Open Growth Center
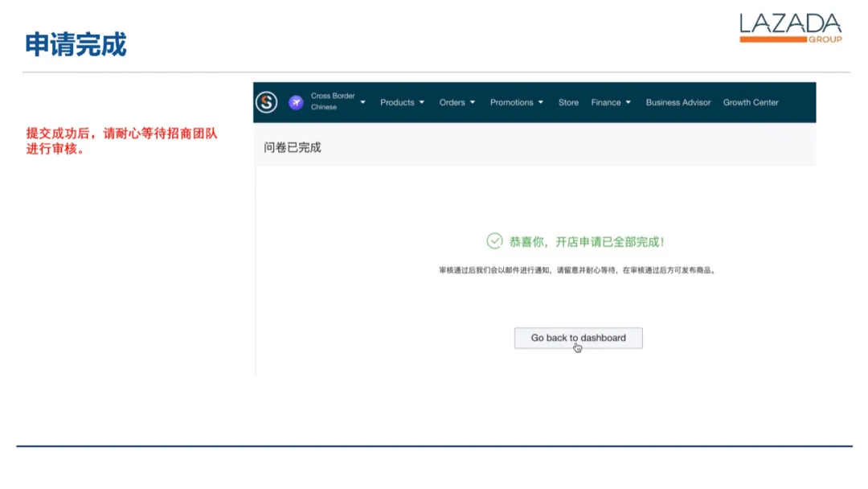Viewport: 868px width, 489px height. 750,102
